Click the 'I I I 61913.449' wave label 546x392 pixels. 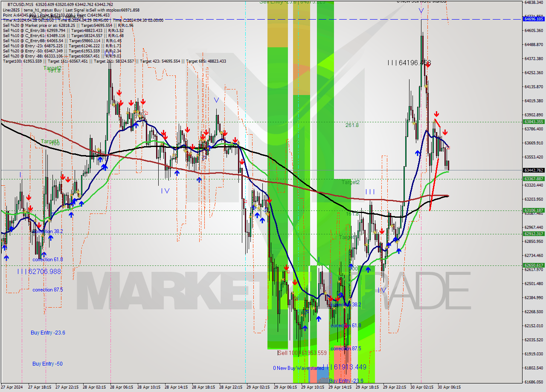tap(344, 367)
